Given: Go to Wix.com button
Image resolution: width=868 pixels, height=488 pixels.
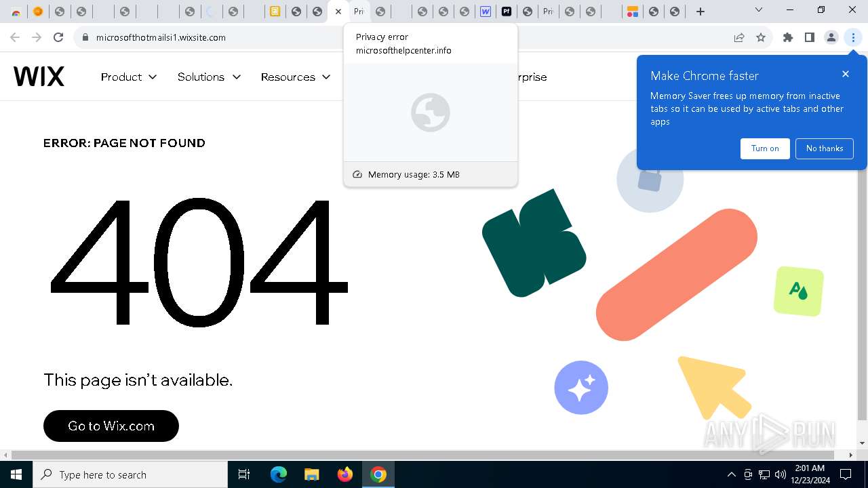Looking at the screenshot, I should 111,426.
